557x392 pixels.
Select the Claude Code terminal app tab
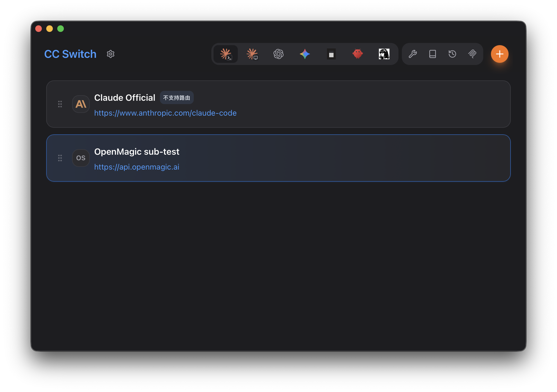coord(226,54)
